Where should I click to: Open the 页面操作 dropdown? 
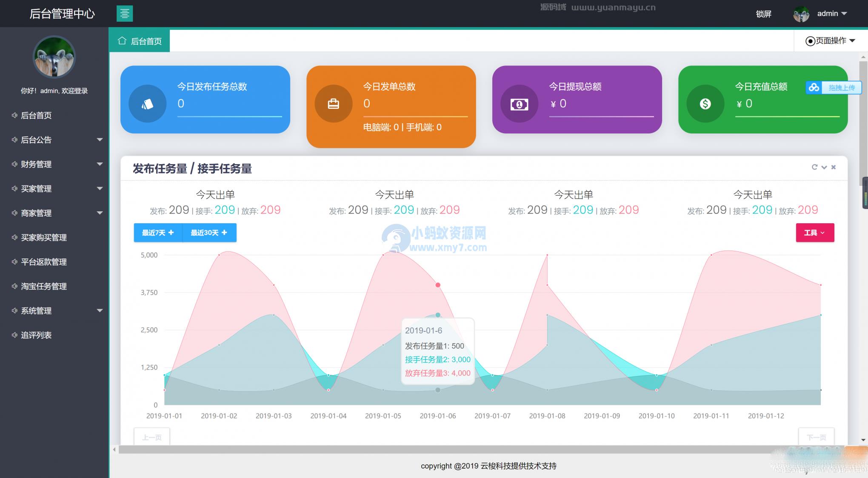pyautogui.click(x=830, y=41)
